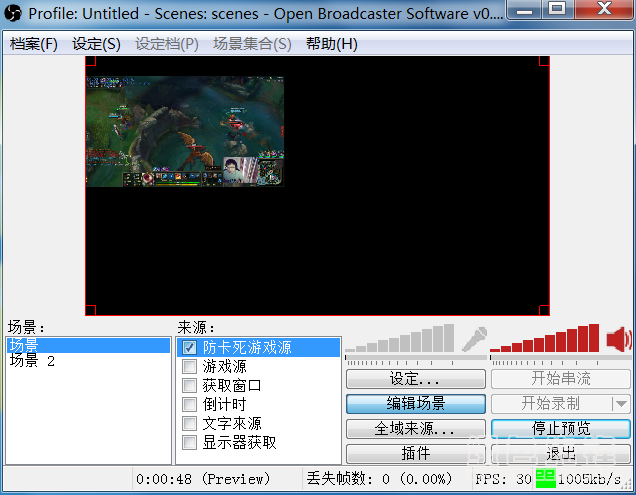Minimize the OBS window

point(524,9)
